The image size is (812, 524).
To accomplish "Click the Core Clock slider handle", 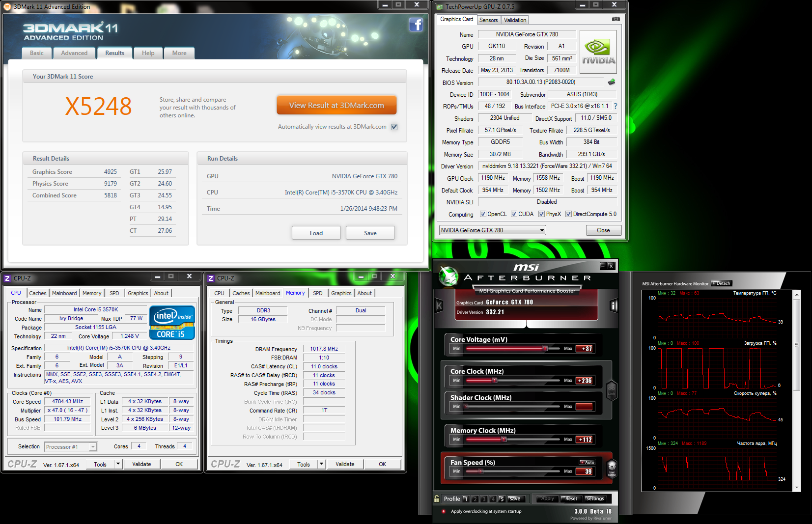I will coord(495,381).
